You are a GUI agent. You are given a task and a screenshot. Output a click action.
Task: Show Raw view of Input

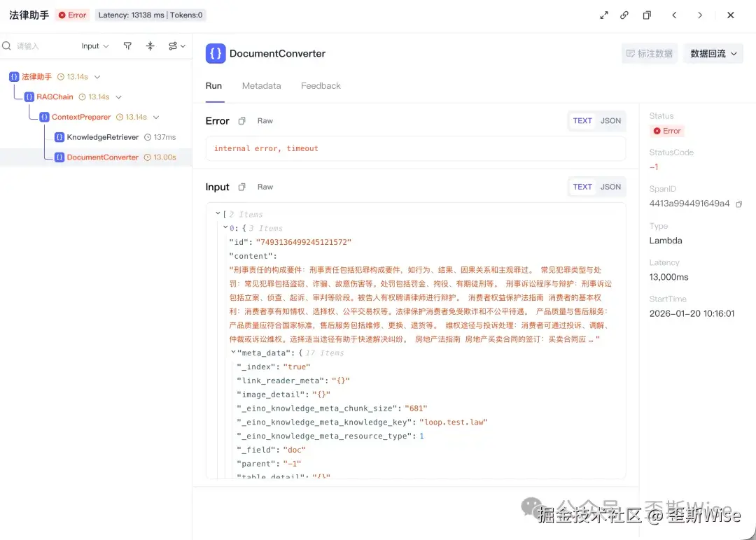265,187
